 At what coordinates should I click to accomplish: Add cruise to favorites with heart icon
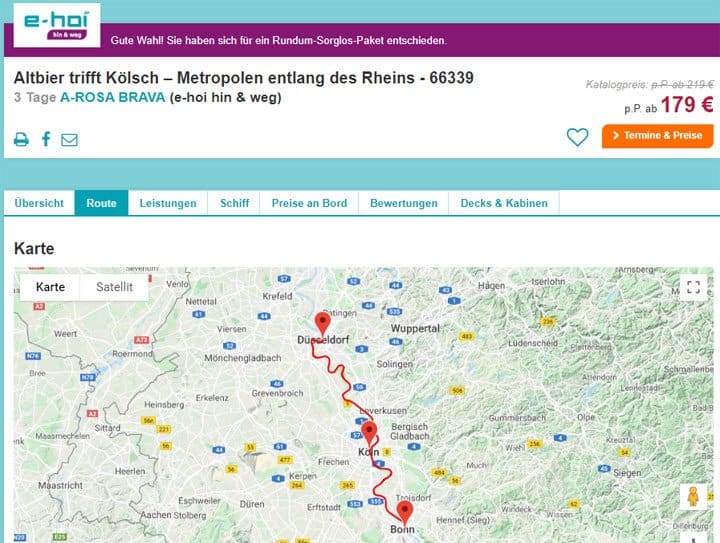(x=577, y=137)
